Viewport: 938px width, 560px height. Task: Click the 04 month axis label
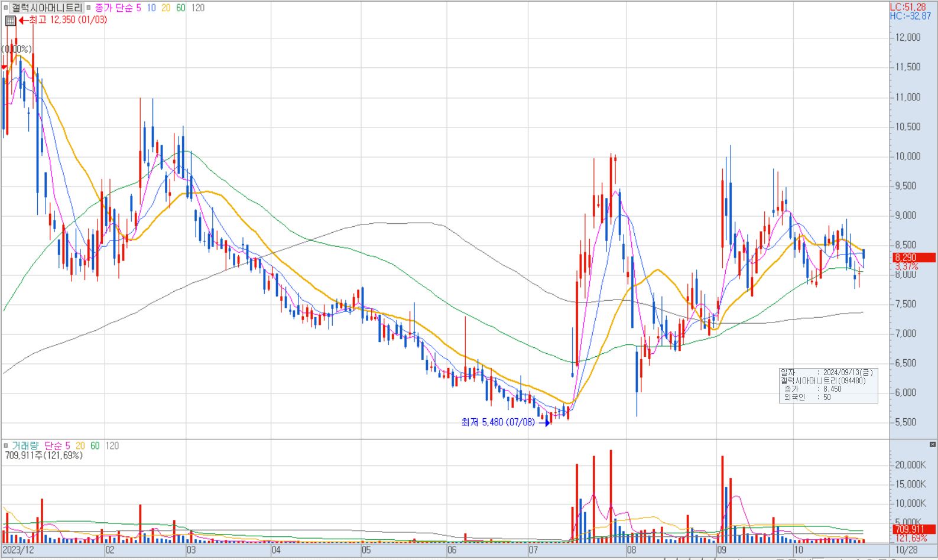(x=276, y=550)
